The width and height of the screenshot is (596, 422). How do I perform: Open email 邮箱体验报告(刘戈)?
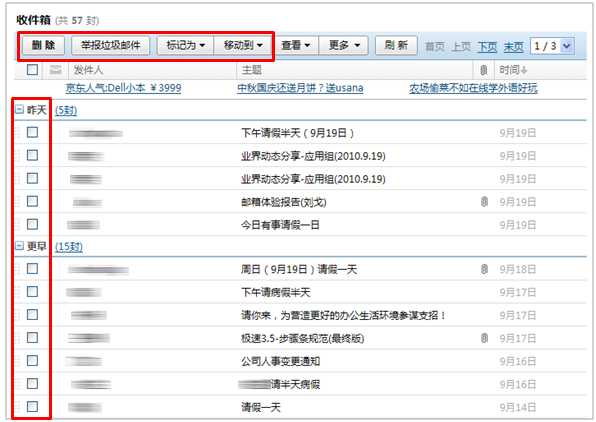coord(284,202)
